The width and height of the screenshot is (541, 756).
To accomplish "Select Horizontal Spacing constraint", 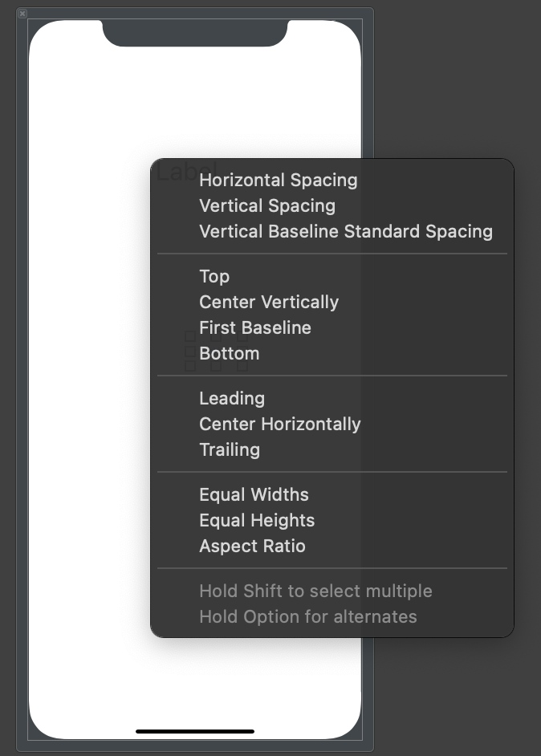I will coord(278,180).
